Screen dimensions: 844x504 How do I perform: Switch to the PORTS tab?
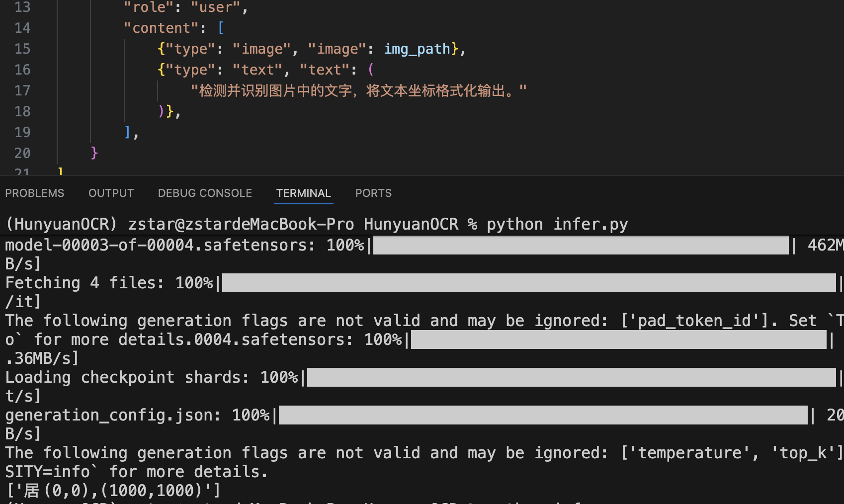[x=373, y=193]
